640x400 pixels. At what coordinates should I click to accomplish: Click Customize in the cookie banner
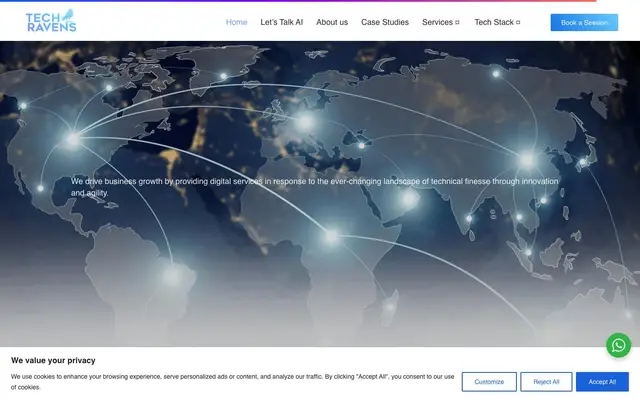489,382
